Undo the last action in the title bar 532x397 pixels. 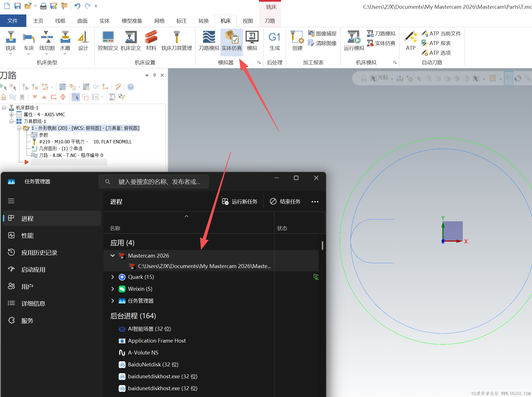[77, 6]
